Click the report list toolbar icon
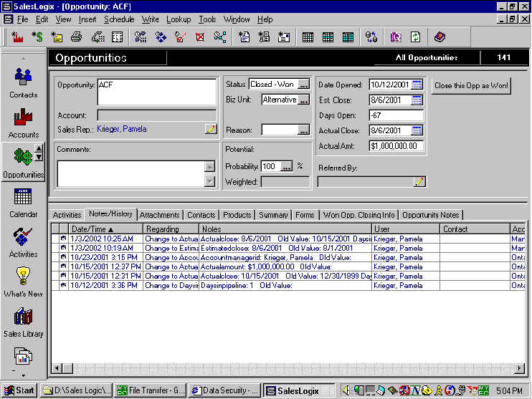 117,37
